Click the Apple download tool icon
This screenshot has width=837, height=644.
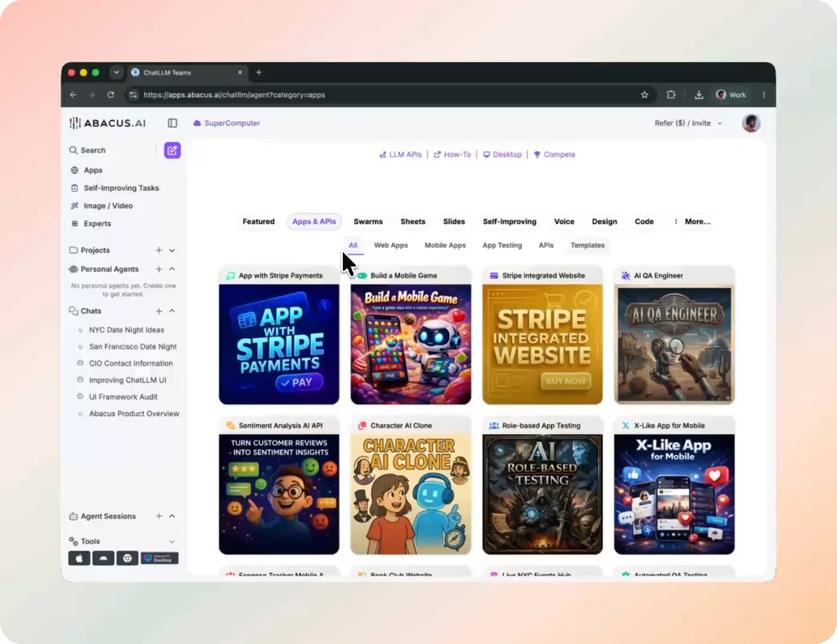[x=79, y=559]
